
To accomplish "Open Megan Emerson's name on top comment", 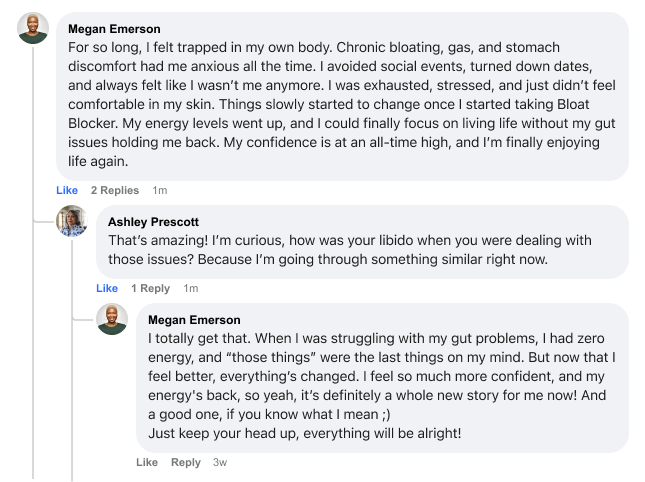I will [114, 29].
